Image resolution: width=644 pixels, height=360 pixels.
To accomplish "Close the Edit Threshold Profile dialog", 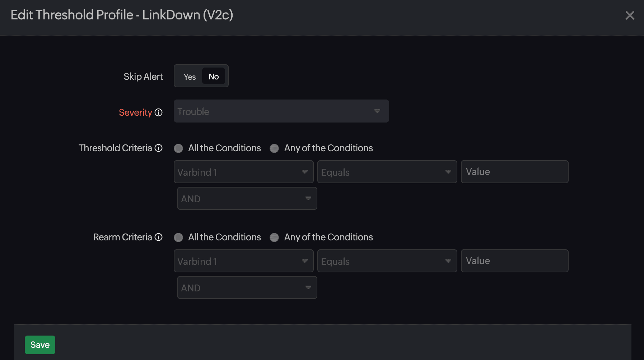I will (630, 15).
